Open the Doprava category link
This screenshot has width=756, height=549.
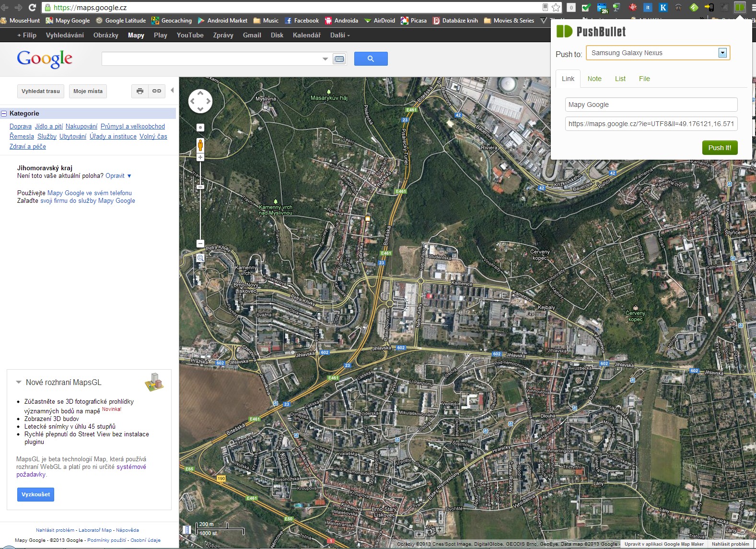point(21,126)
